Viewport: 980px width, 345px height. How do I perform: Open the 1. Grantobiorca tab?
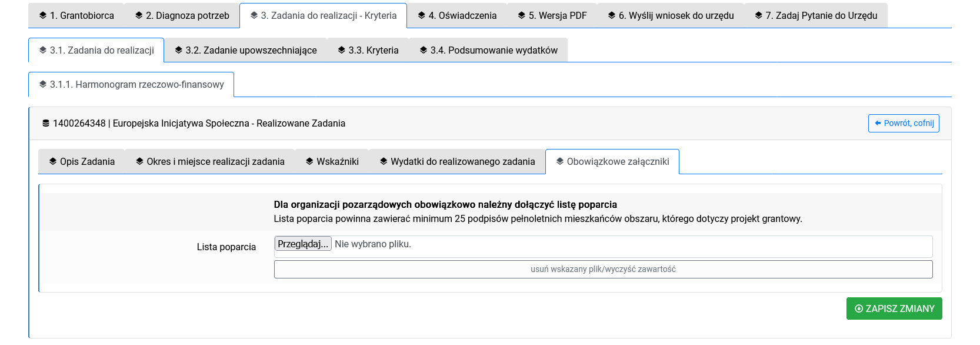pyautogui.click(x=76, y=16)
